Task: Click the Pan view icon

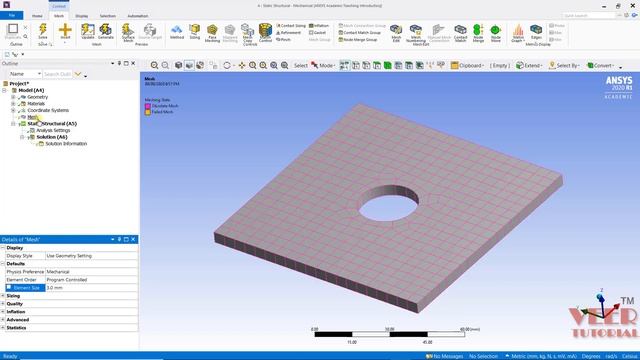Action: click(x=242, y=65)
